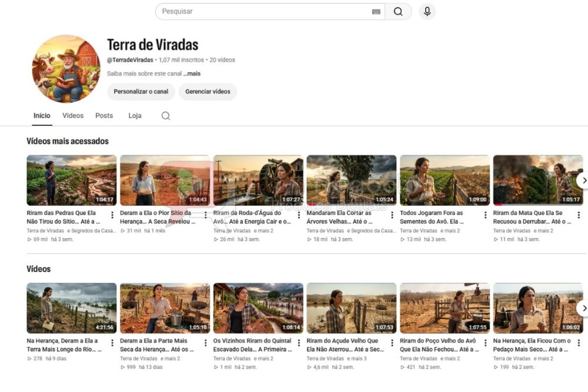588x392 pixels.
Task: Open the 1:07:55 Poço Velho thumbnail
Action: pyautogui.click(x=445, y=308)
